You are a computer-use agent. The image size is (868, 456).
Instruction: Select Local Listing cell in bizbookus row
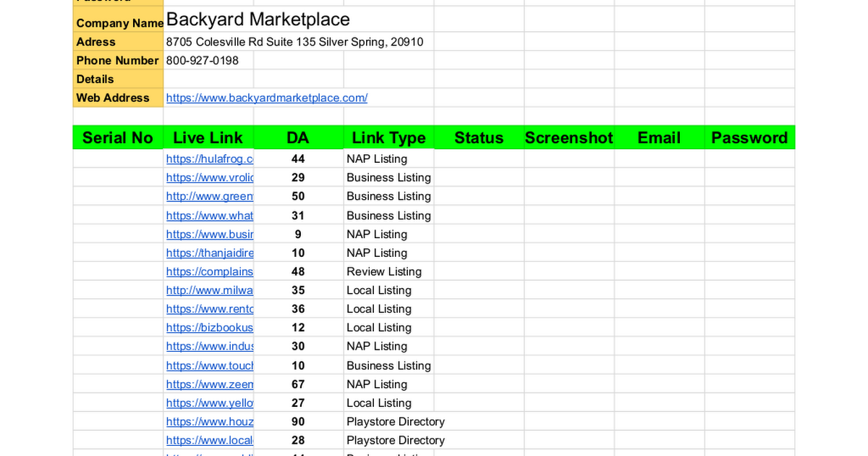point(388,328)
